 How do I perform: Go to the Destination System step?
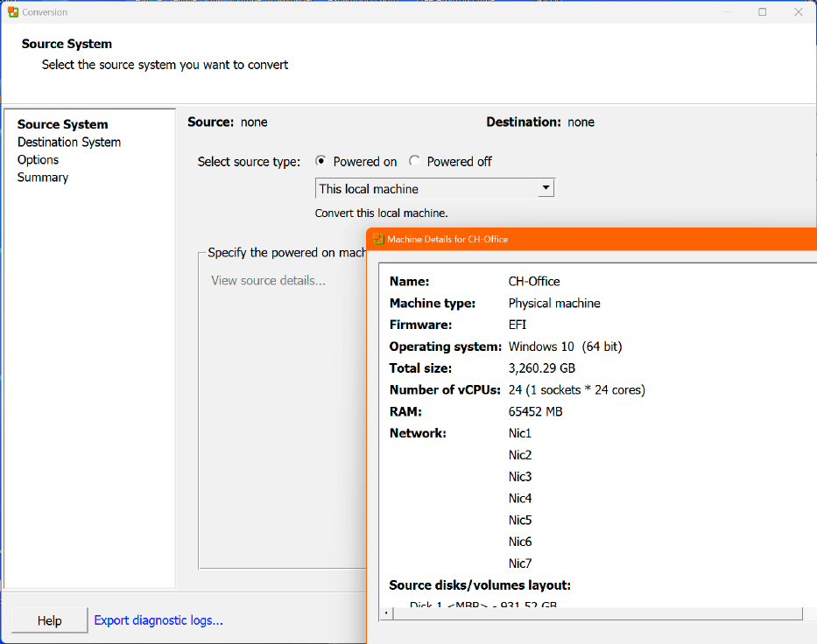tap(69, 142)
